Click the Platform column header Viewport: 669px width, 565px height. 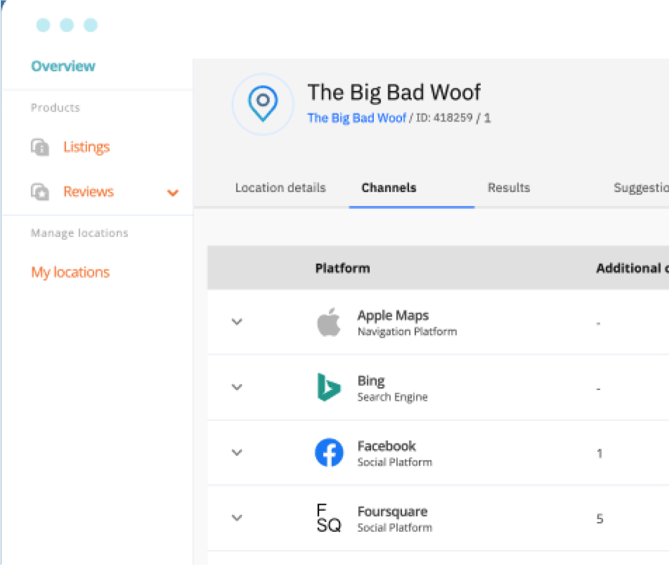click(x=343, y=268)
